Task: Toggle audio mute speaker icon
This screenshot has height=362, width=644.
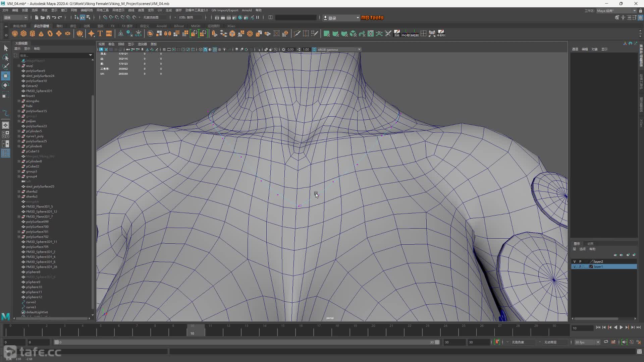Action: [x=624, y=342]
